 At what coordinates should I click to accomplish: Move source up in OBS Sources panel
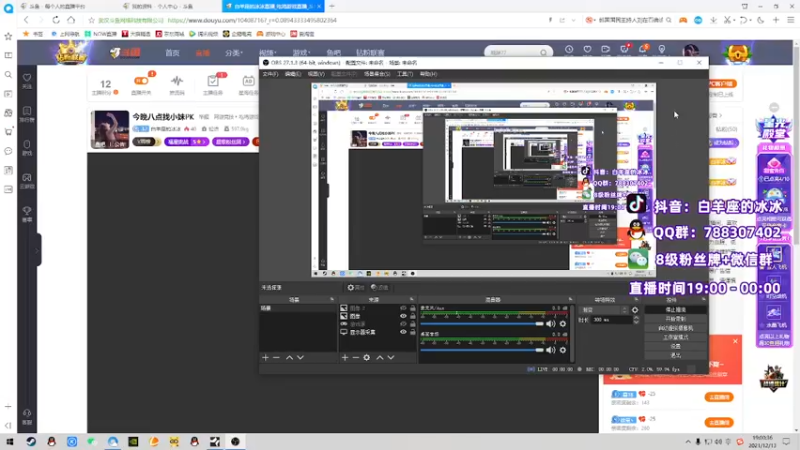point(380,358)
